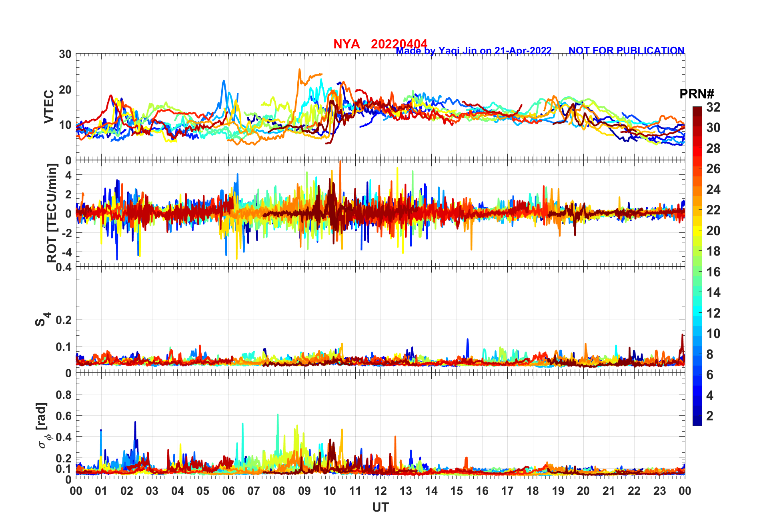Screen dimensions: 761x532
Task: Click the σφ y-axis tick '0.8'
Action: point(63,395)
